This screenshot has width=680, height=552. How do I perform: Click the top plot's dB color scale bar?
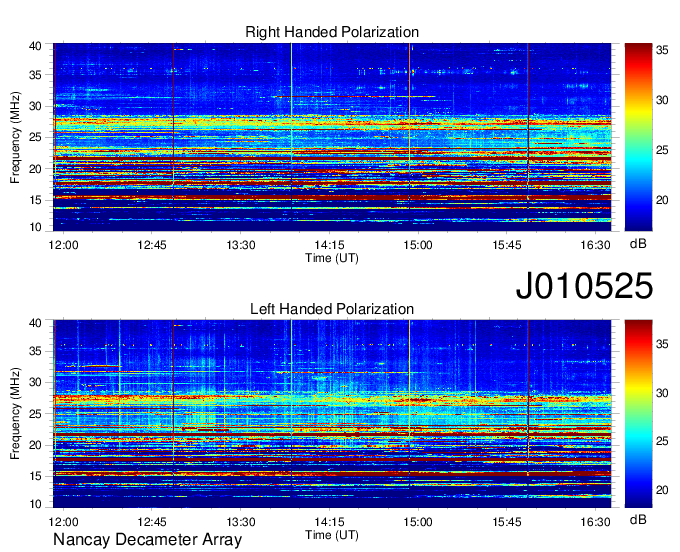coord(638,137)
